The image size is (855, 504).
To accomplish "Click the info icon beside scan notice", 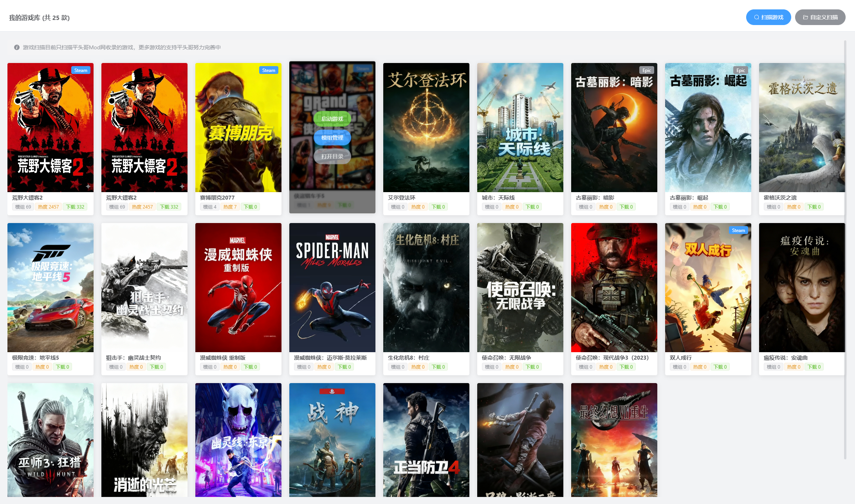I will [17, 47].
